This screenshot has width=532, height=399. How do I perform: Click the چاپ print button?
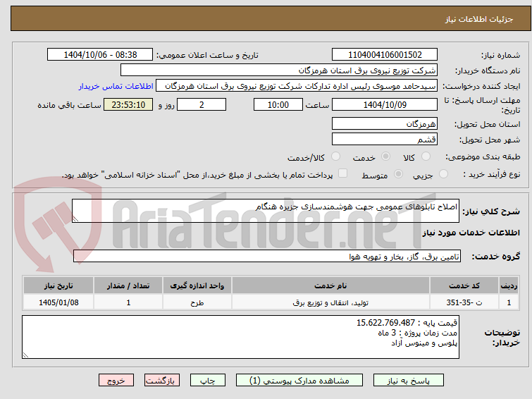(x=208, y=381)
